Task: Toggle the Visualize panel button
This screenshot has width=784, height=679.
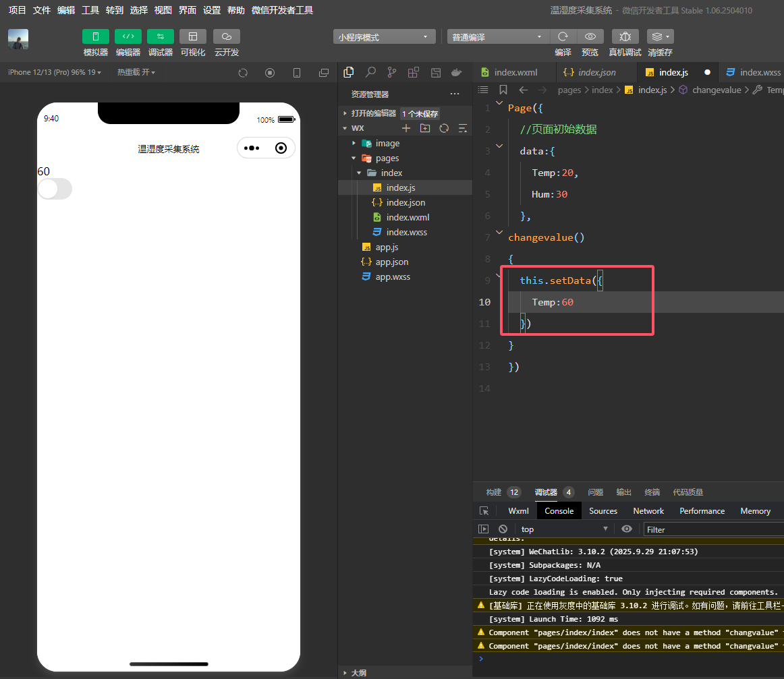Action: click(x=193, y=36)
